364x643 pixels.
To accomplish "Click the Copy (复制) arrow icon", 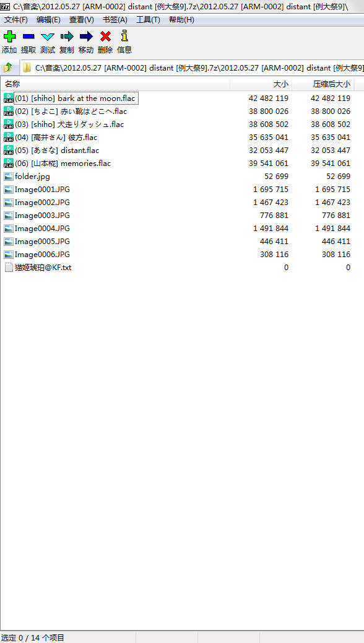I will tap(67, 37).
